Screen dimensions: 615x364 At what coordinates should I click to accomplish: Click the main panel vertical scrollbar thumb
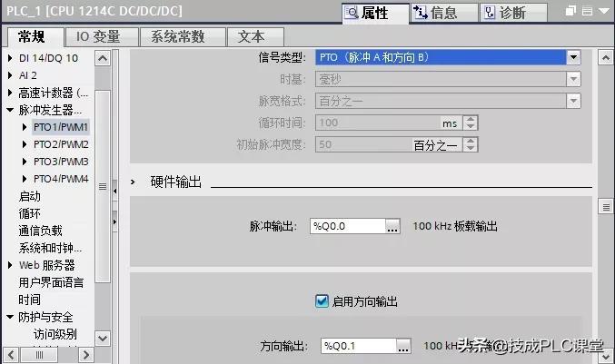click(x=606, y=206)
